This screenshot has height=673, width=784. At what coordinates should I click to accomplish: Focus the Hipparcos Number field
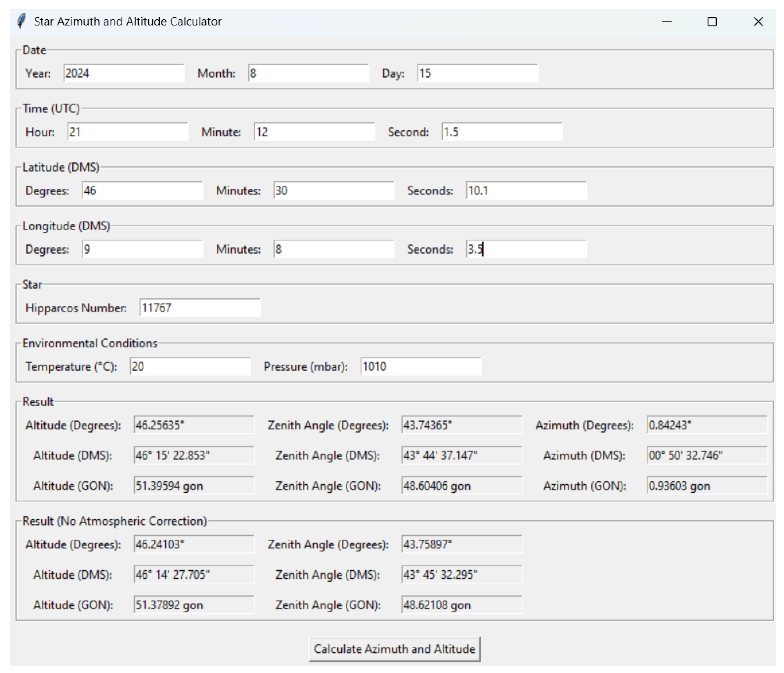coord(199,307)
